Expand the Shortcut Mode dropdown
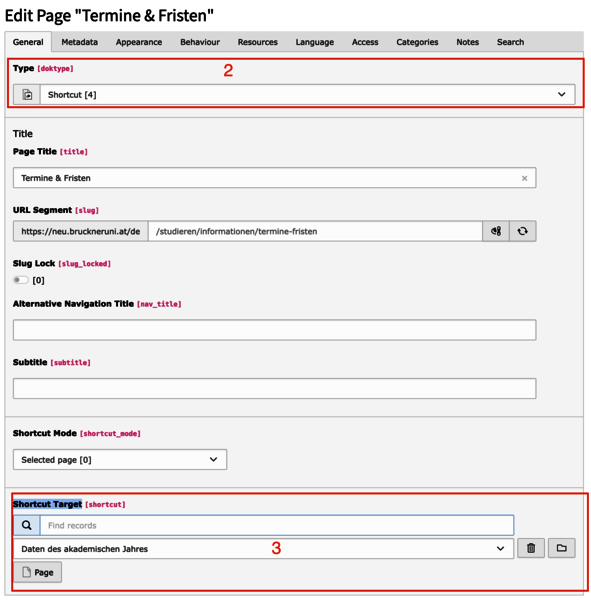591x600 pixels. pyautogui.click(x=120, y=460)
